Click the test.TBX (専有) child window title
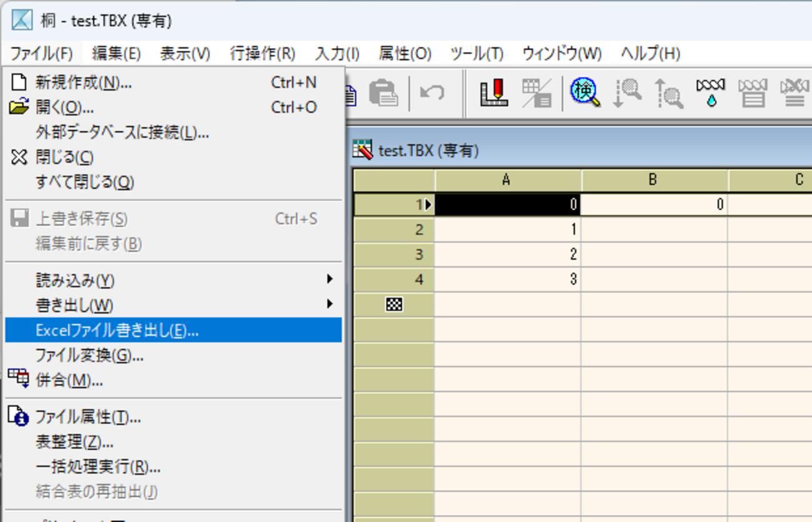 click(x=428, y=151)
